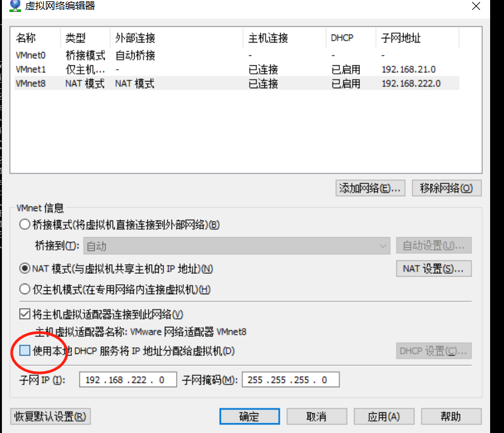
Task: Click the 类型 column header
Action: click(x=86, y=38)
